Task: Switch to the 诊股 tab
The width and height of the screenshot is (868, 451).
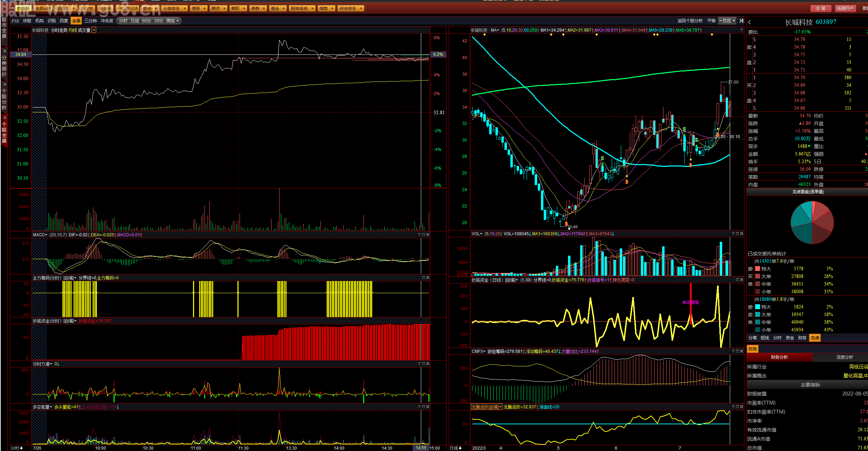Action: [x=27, y=21]
